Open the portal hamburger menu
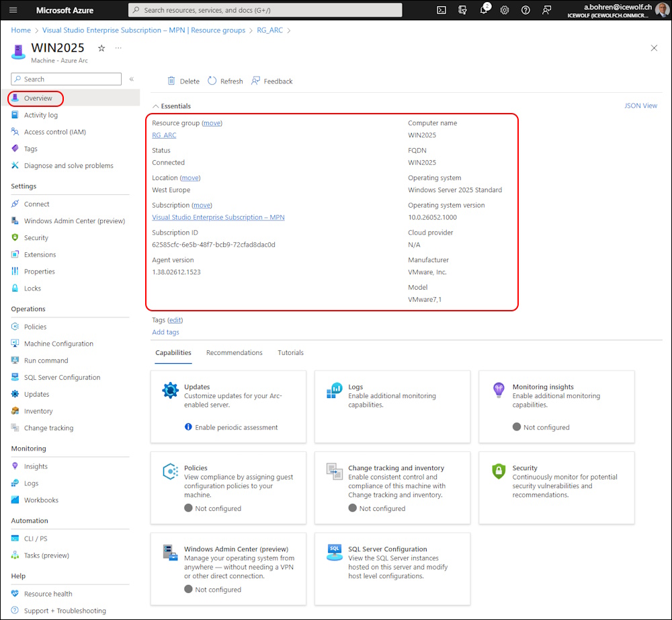Image resolution: width=672 pixels, height=620 pixels. coord(13,10)
